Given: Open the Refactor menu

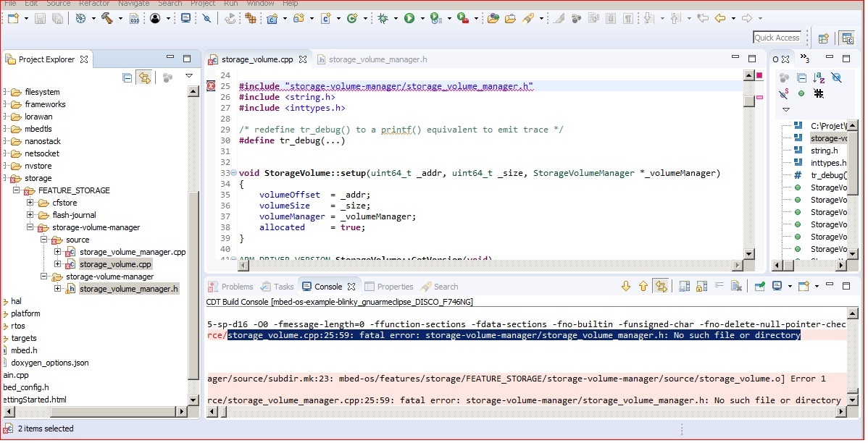Looking at the screenshot, I should pos(94,4).
